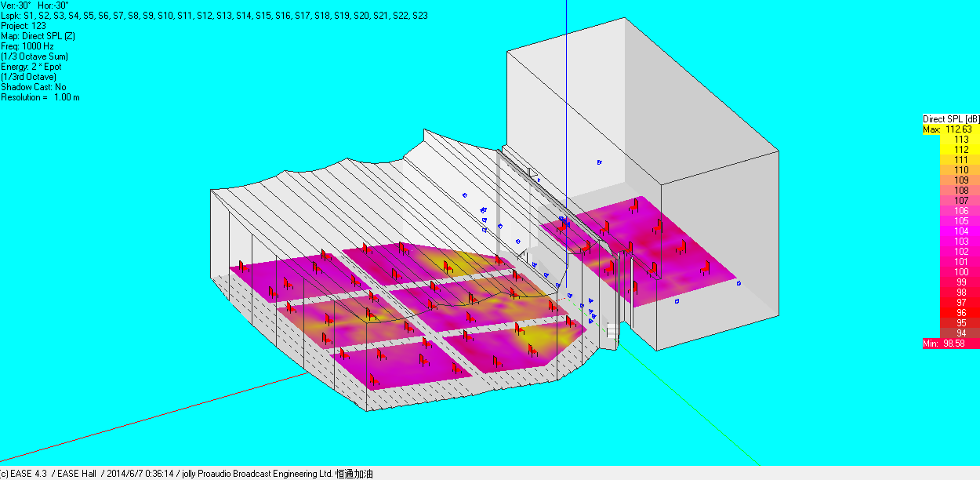980x480 pixels.
Task: Select the 110 dB orange legend swatch
Action: coord(951,170)
